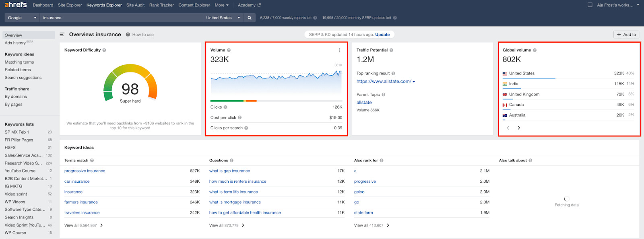Click the Clicks per search help icon

(246, 128)
